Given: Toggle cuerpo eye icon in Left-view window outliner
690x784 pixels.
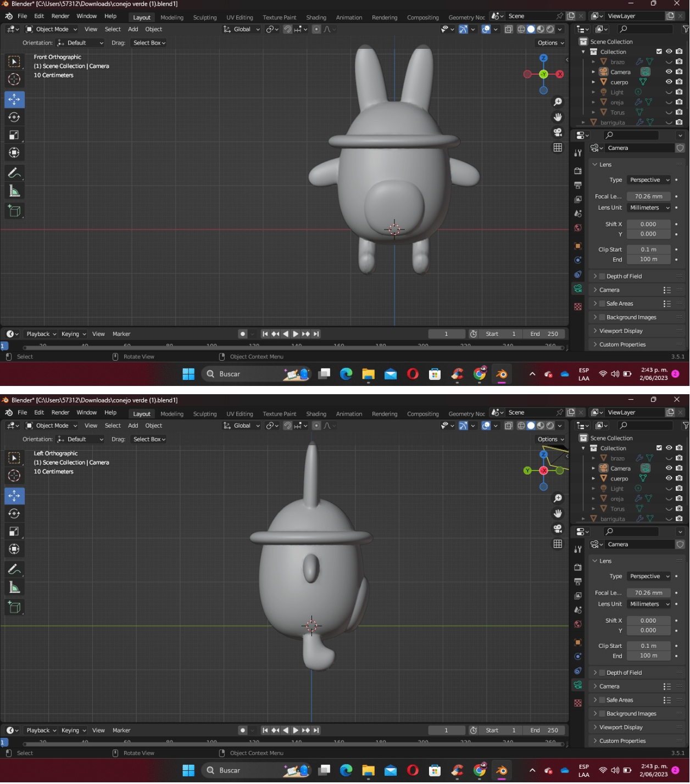Looking at the screenshot, I should pyautogui.click(x=669, y=479).
